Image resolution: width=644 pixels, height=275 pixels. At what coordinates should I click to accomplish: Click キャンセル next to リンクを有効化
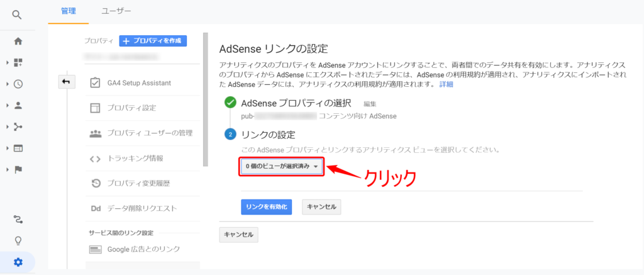tap(321, 207)
